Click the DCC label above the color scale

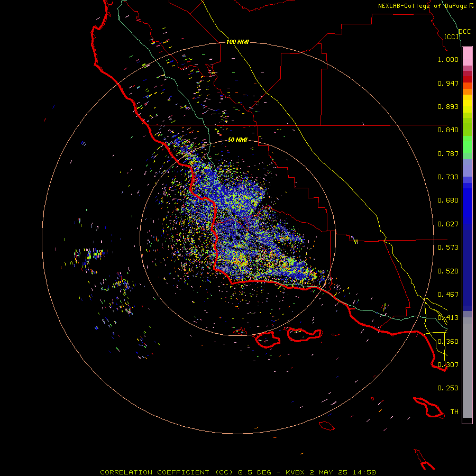pyautogui.click(x=464, y=32)
